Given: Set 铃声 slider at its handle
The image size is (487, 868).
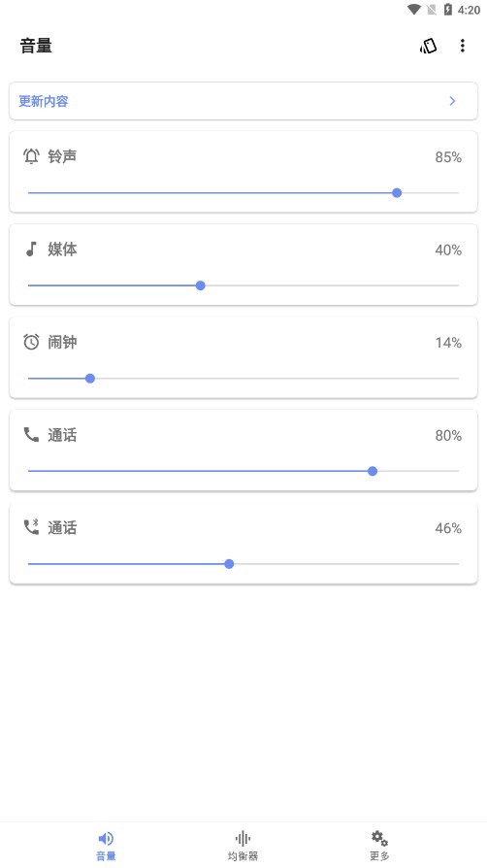Looking at the screenshot, I should (397, 192).
